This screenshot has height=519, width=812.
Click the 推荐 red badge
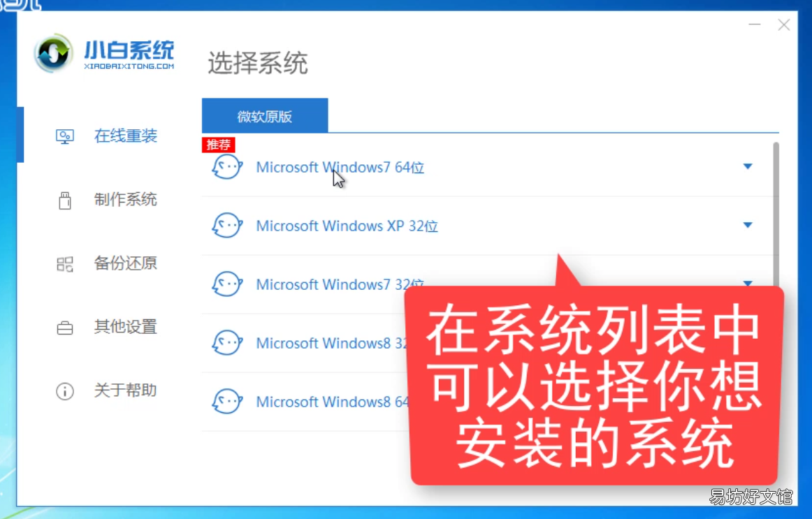point(219,145)
